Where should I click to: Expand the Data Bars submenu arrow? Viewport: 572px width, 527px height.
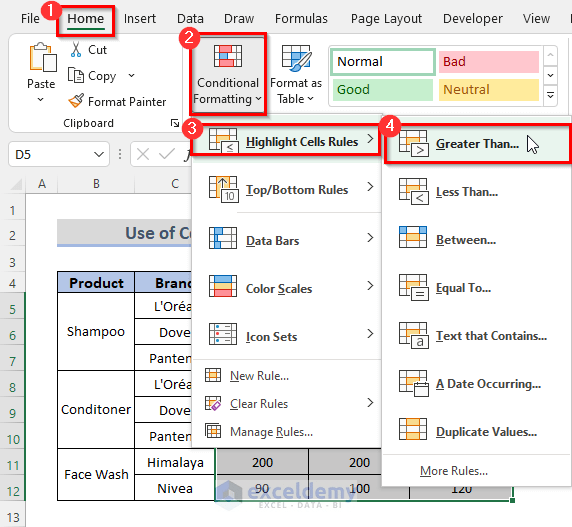(370, 238)
